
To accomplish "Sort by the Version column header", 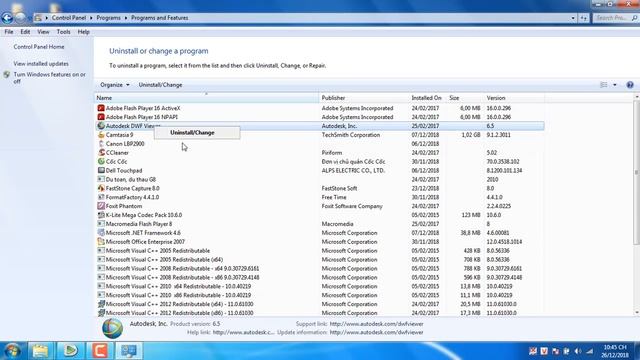I will pos(514,98).
